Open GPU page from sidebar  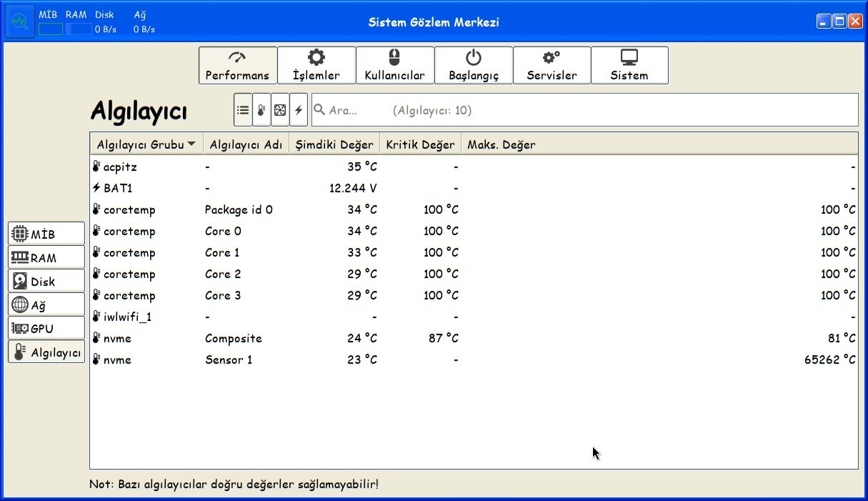point(46,328)
